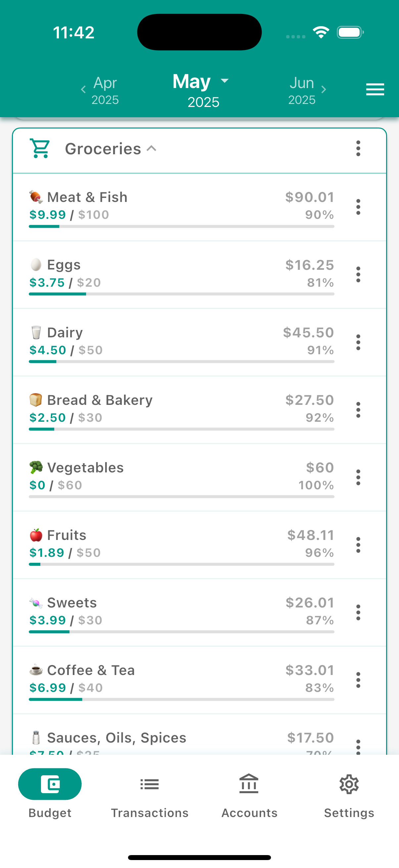Open the hamburger menu in header
The width and height of the screenshot is (399, 868).
point(375,89)
